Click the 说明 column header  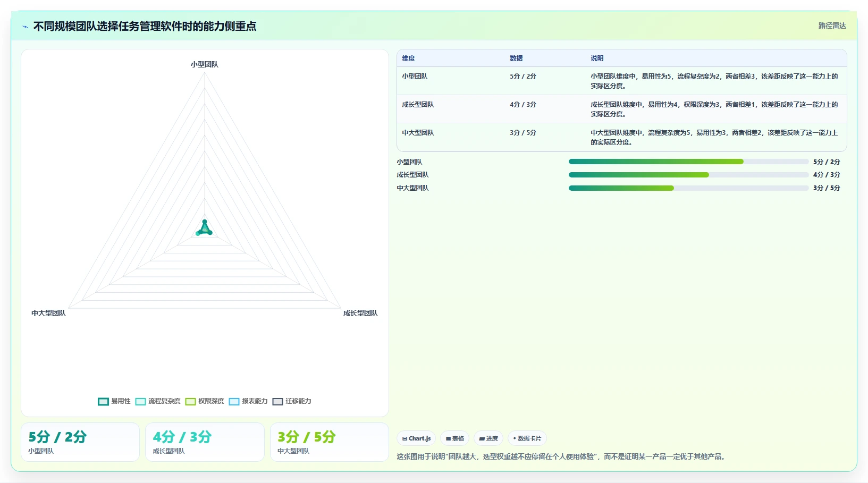coord(597,58)
